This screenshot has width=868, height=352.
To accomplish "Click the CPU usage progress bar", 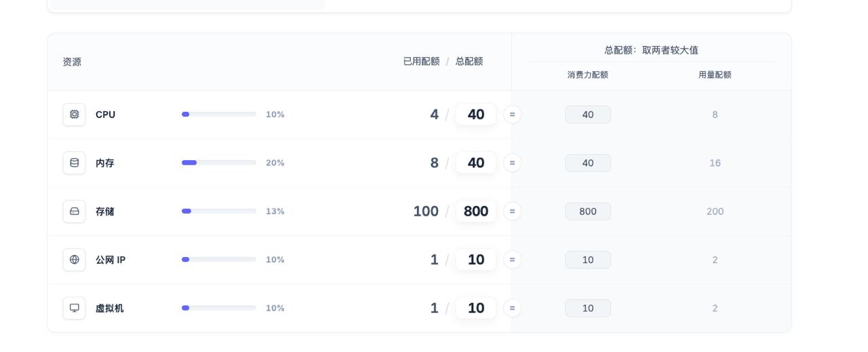I will [x=219, y=115].
